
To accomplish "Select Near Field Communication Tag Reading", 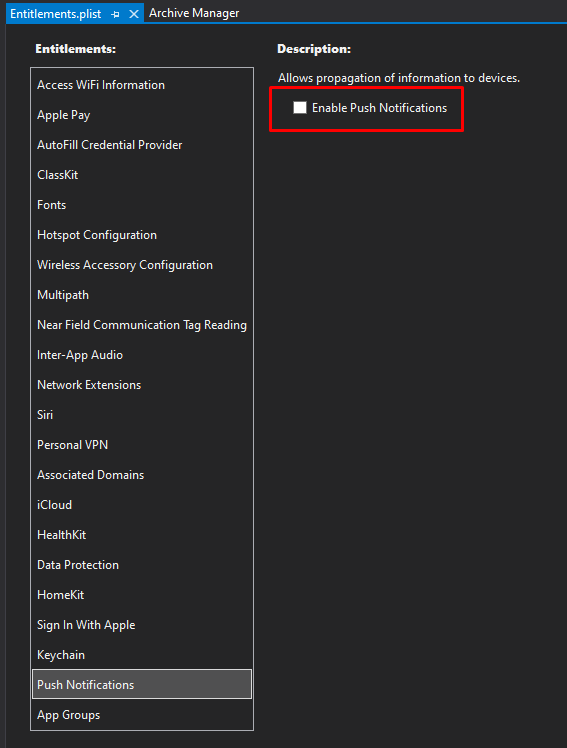I will pyautogui.click(x=142, y=325).
